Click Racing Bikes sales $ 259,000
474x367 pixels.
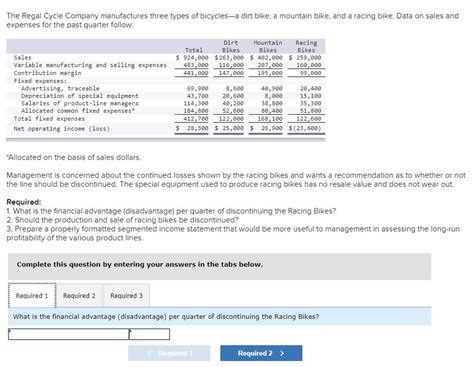[305, 58]
